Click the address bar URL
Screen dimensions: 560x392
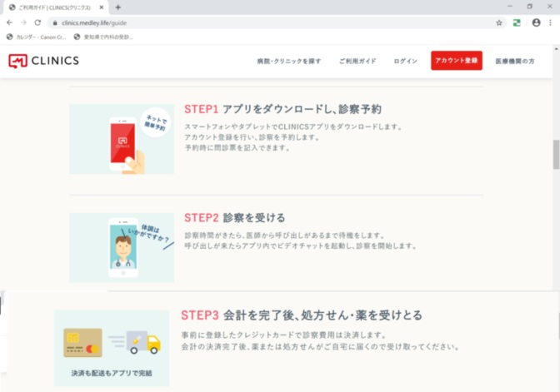click(94, 22)
